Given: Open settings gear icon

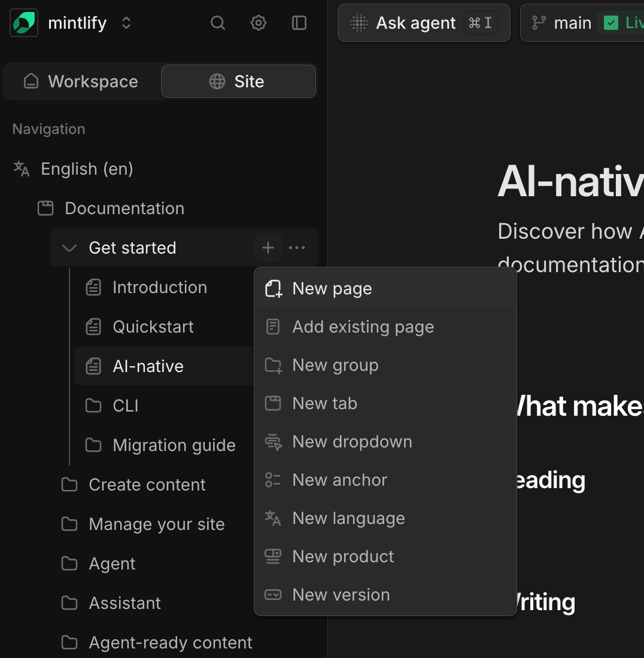Looking at the screenshot, I should (258, 23).
